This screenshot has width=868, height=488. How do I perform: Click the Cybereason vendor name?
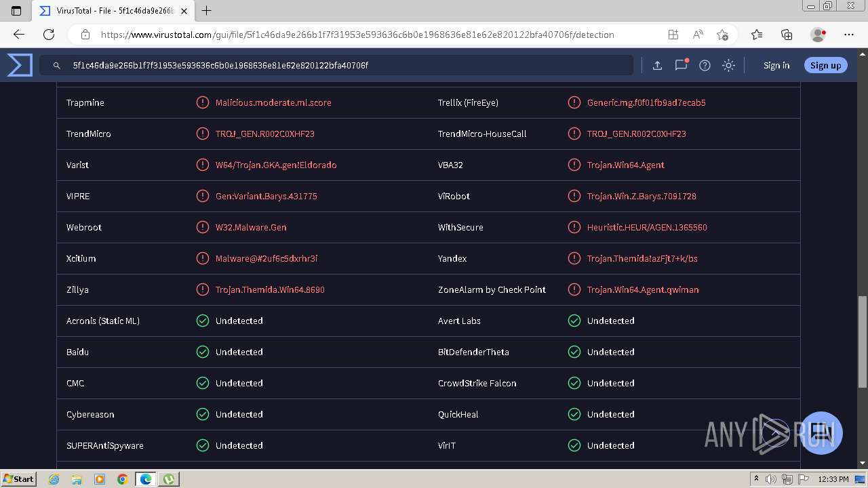[x=90, y=414]
